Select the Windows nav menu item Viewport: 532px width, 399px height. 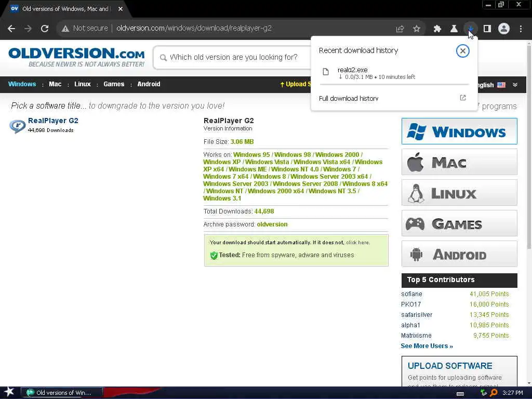[22, 84]
